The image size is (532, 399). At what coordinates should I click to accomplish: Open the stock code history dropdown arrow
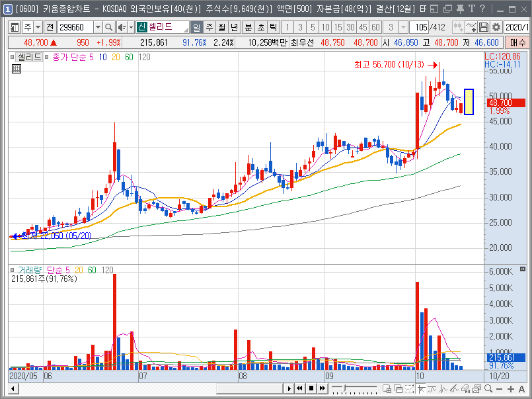point(98,27)
